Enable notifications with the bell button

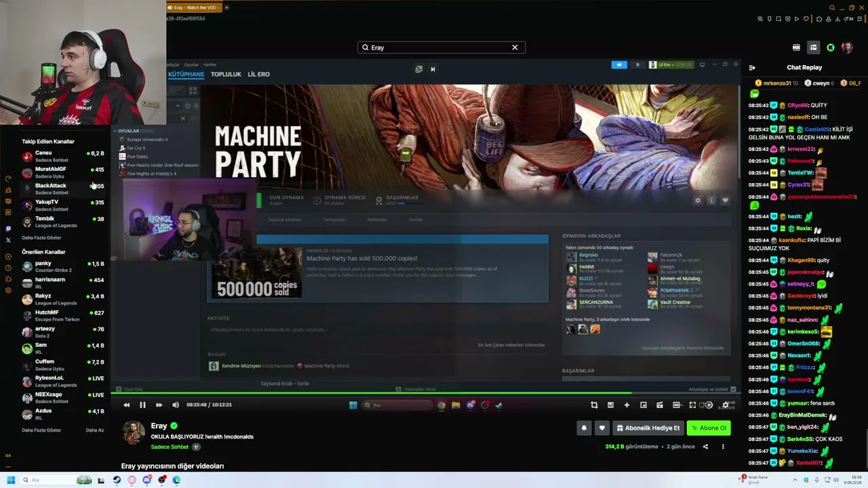coord(584,428)
